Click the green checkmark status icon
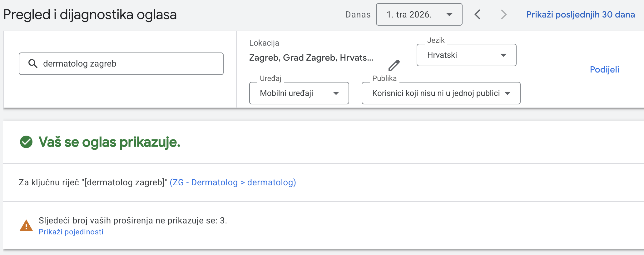The height and width of the screenshot is (255, 644). point(26,142)
